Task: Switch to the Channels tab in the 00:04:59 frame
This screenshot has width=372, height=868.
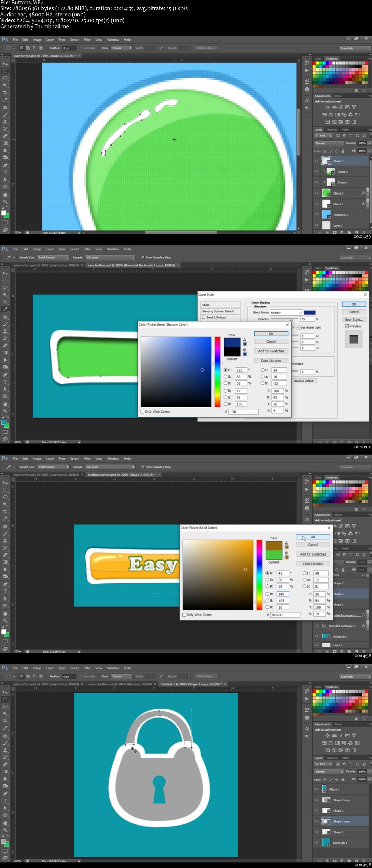Action: click(x=332, y=129)
